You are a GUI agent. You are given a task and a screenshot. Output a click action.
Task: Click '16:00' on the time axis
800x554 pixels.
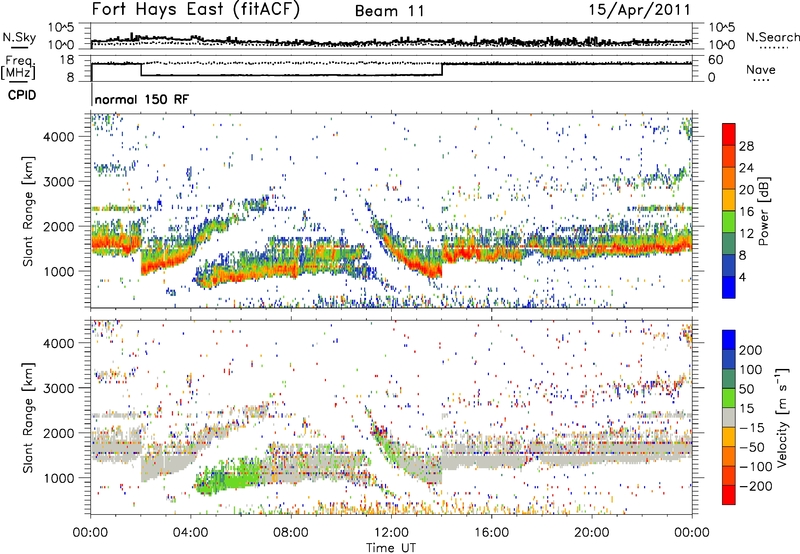pyautogui.click(x=491, y=533)
